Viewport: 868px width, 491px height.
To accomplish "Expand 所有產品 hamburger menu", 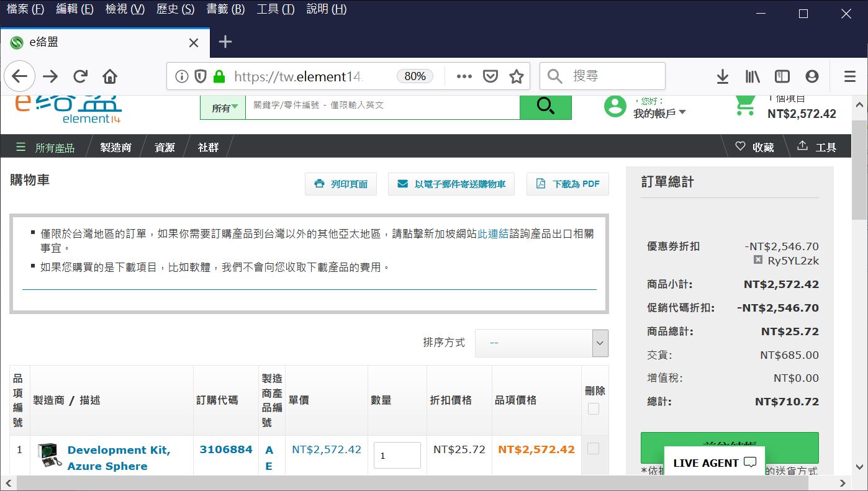I will click(45, 147).
